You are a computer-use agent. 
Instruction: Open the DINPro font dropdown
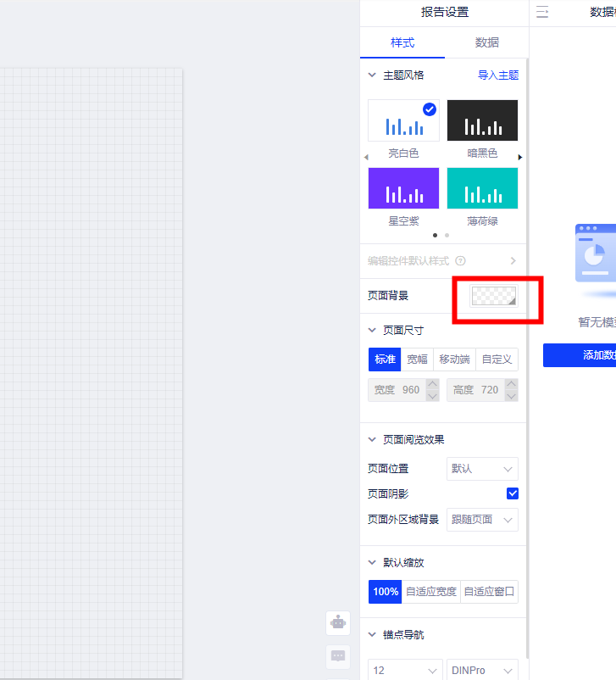coord(482,670)
